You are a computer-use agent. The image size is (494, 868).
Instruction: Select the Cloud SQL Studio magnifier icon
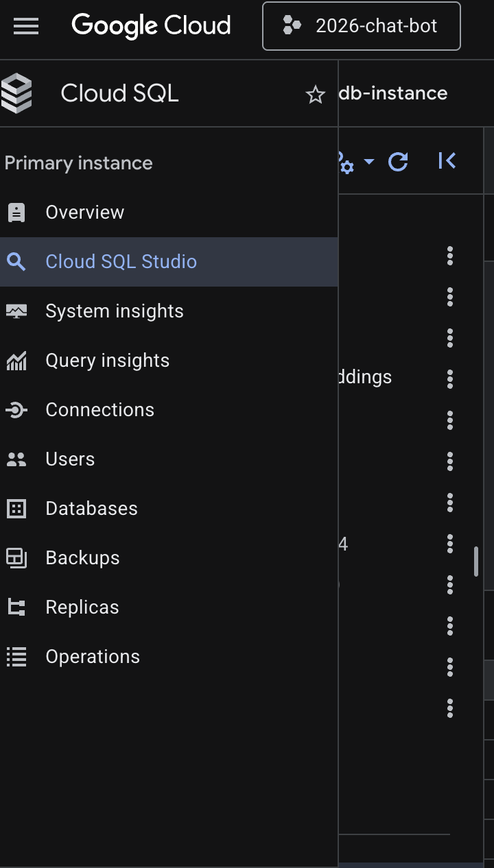[16, 262]
